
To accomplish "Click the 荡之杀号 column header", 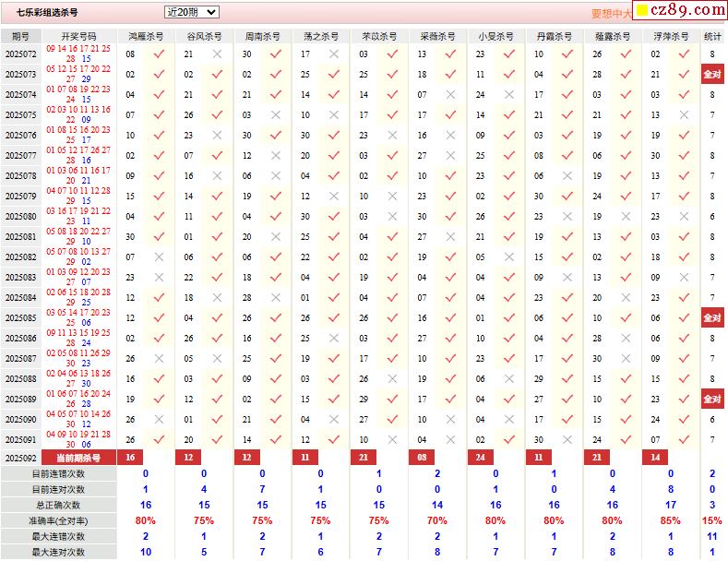I will click(321, 36).
